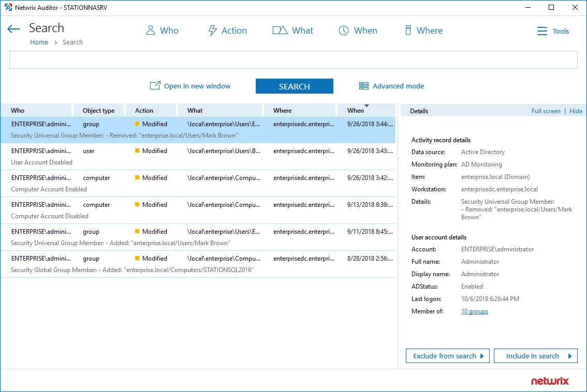Viewport: 587px width, 392px height.
Task: Add an Action filter via lightning icon
Action: tap(212, 31)
